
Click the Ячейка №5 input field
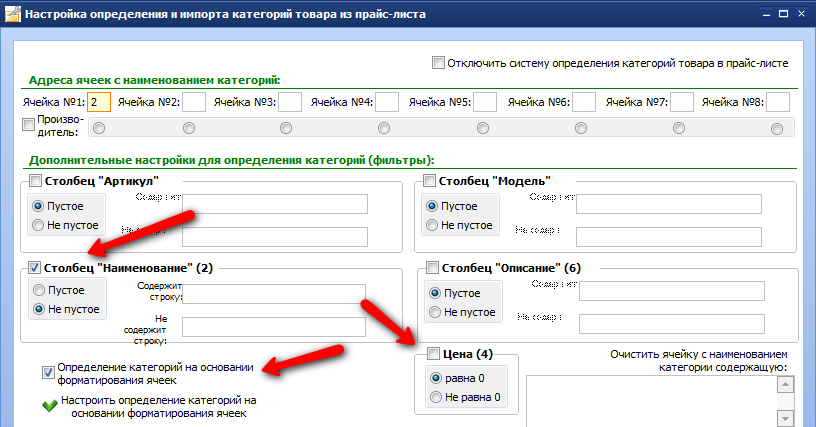point(485,102)
